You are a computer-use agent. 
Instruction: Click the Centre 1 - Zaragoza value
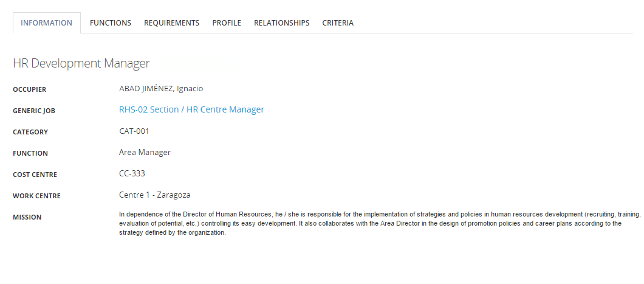155,195
